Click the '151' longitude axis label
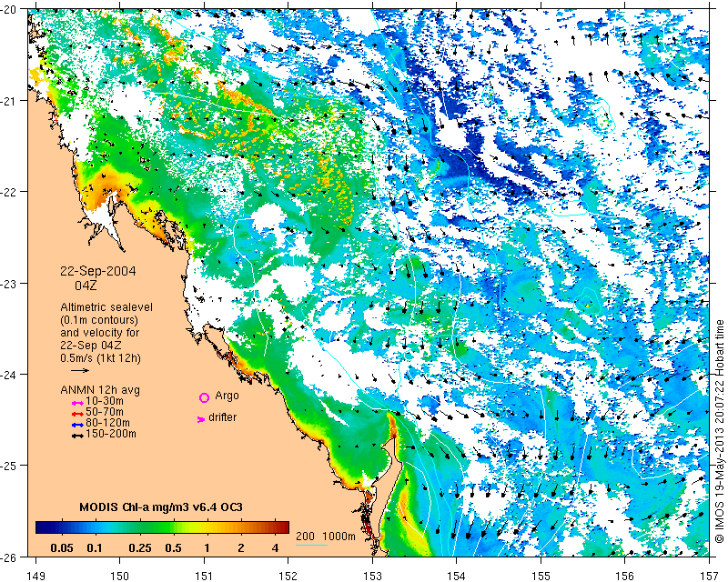The height and width of the screenshot is (582, 728). pos(204,576)
